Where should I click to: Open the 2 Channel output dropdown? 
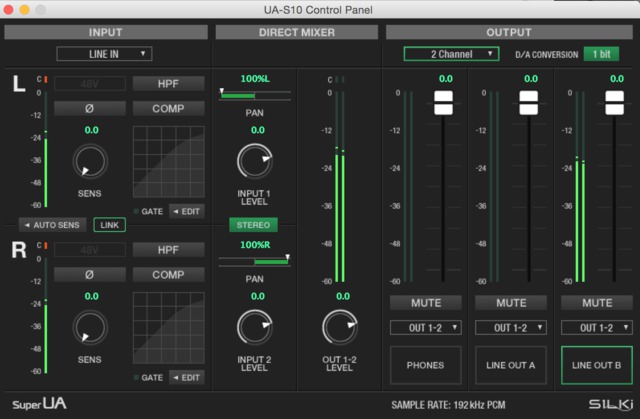(450, 53)
